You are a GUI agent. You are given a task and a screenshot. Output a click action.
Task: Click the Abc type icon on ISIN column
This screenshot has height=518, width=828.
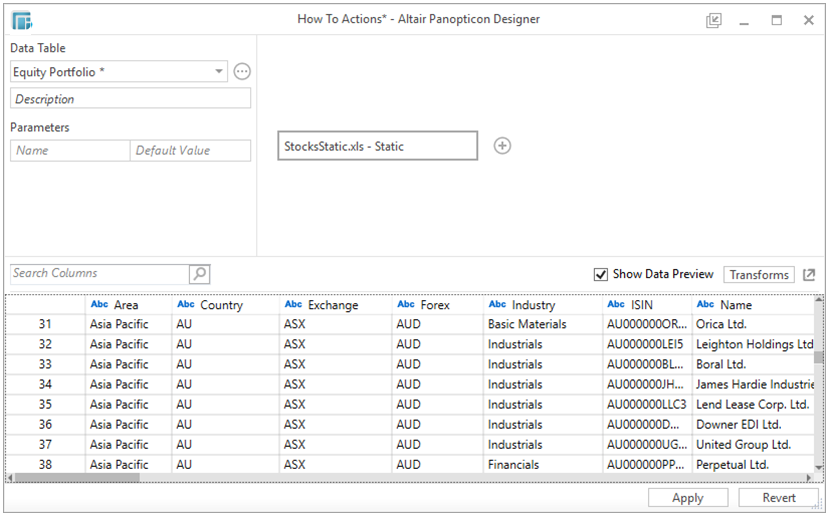click(x=616, y=304)
